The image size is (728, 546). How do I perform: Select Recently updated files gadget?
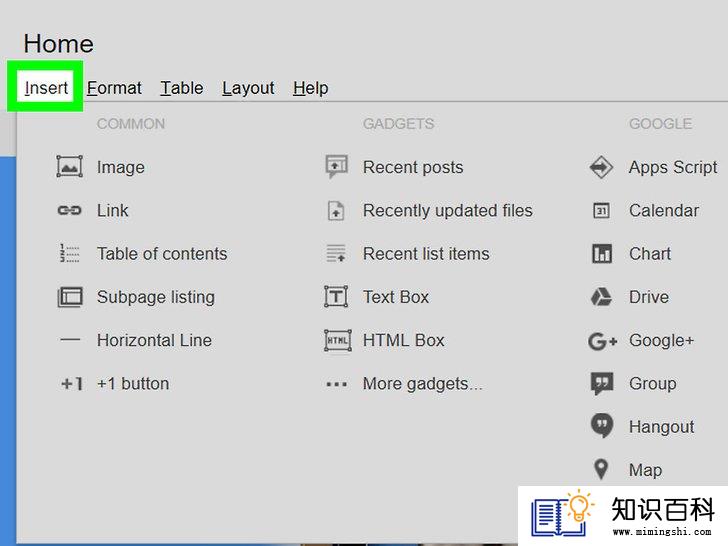(x=448, y=210)
